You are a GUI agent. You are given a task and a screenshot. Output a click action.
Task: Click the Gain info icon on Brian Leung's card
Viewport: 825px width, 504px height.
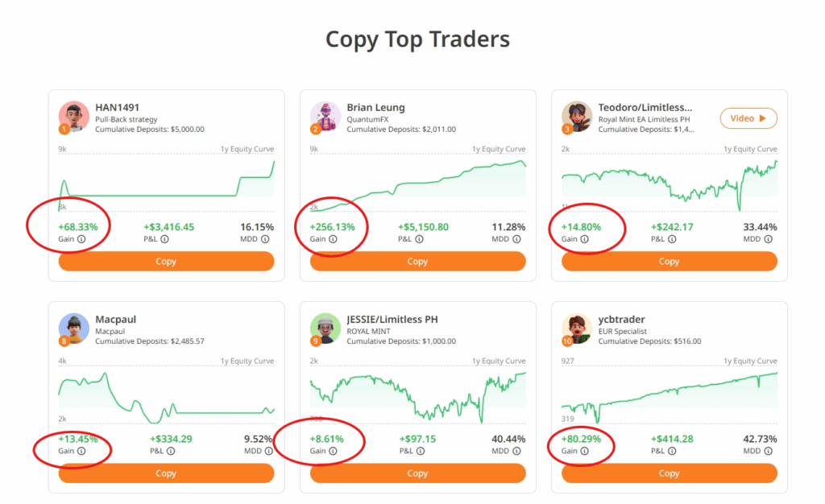(x=333, y=239)
